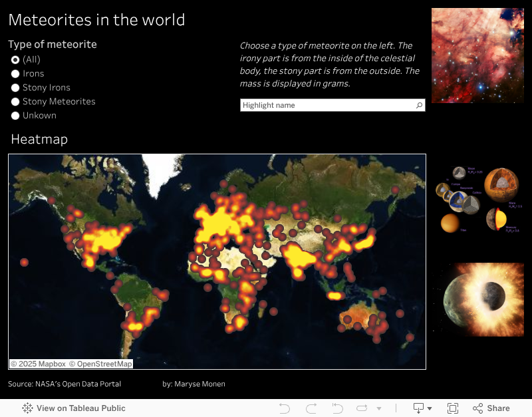Image resolution: width=532 pixels, height=417 pixels.
Task: Choose the Stony Irons option
Action: (x=15, y=87)
